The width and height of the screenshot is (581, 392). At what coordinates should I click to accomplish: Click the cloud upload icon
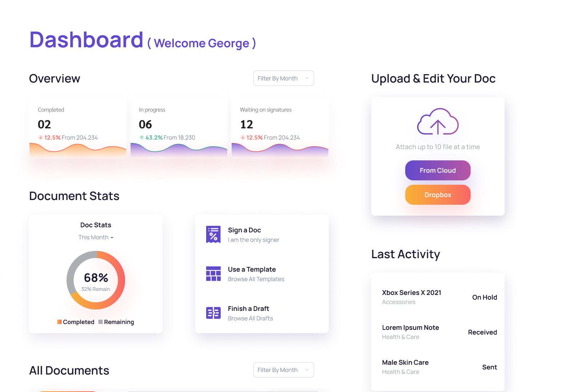tap(438, 122)
